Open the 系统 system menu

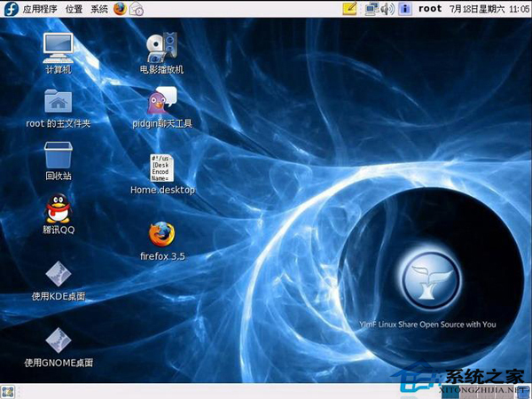pyautogui.click(x=99, y=9)
